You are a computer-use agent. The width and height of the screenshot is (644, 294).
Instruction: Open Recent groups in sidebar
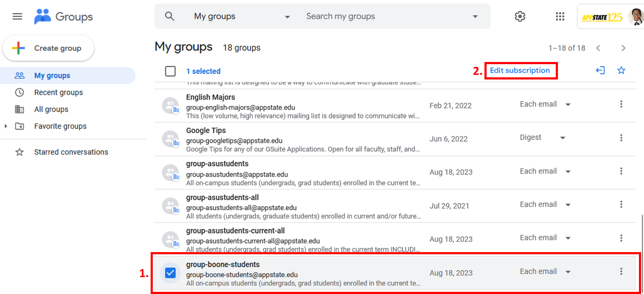(x=58, y=93)
